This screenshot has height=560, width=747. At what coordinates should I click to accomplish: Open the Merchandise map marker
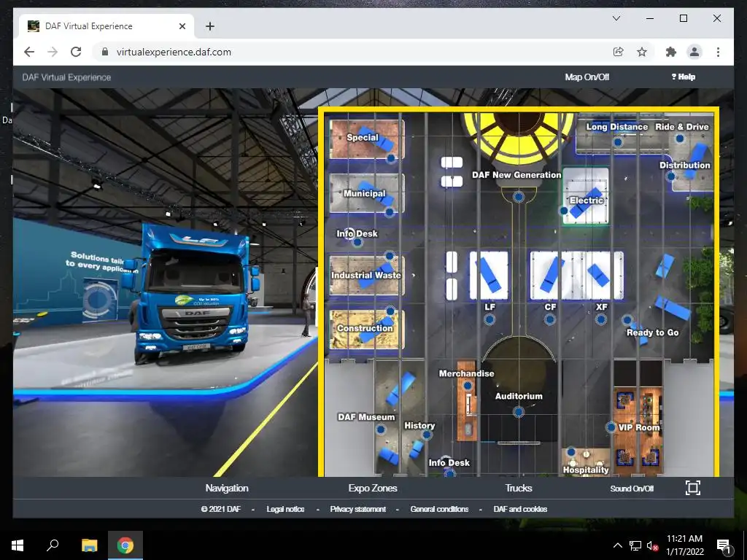pos(468,386)
